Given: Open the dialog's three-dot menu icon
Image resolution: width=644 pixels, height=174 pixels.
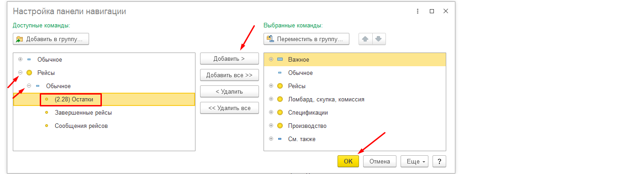Looking at the screenshot, I should click(x=417, y=11).
